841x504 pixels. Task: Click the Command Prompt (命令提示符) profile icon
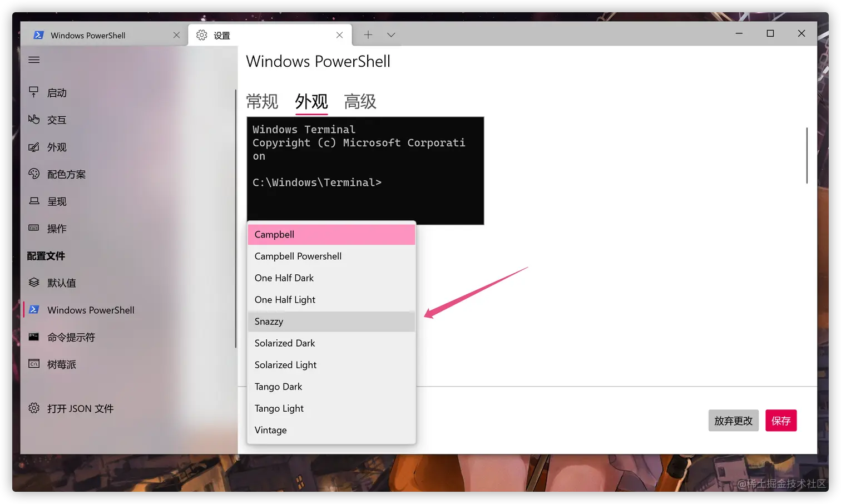[34, 337]
